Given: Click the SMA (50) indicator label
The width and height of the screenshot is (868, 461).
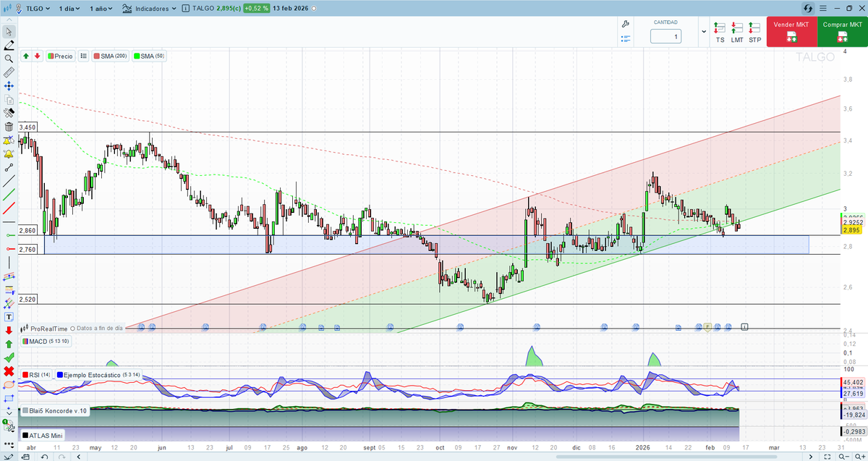Looking at the screenshot, I should tap(149, 56).
